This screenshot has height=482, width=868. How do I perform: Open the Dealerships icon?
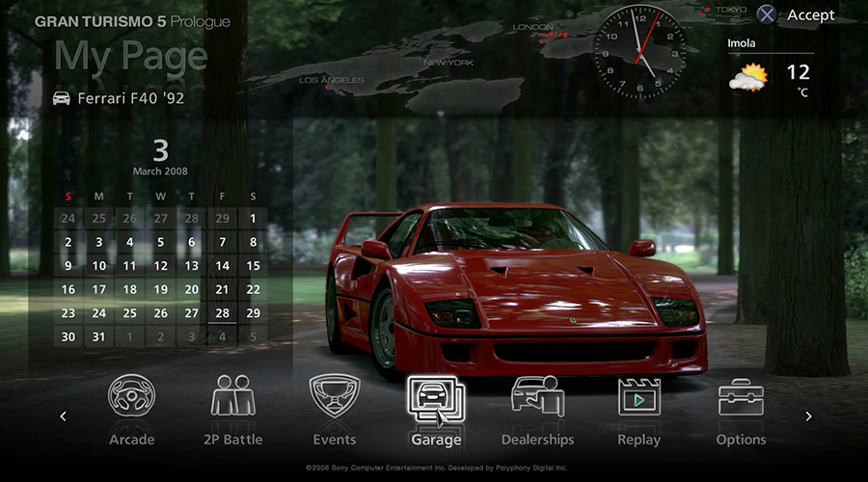pos(537,395)
